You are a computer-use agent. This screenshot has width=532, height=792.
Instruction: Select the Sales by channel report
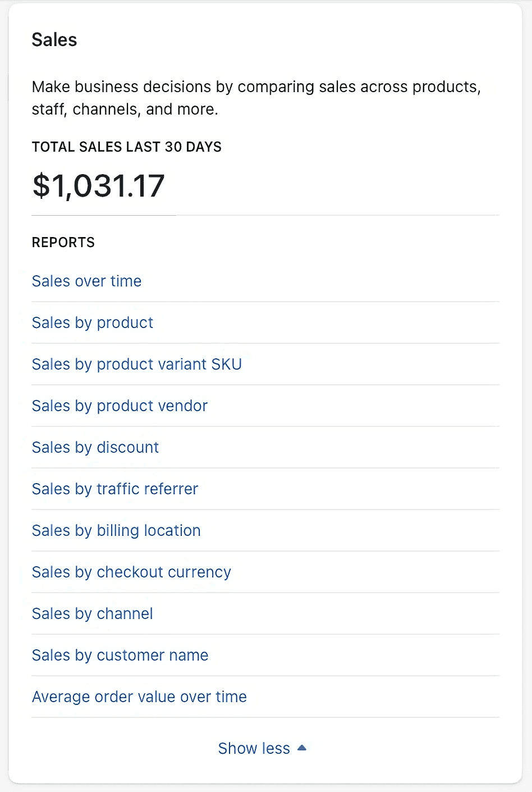[x=93, y=613]
